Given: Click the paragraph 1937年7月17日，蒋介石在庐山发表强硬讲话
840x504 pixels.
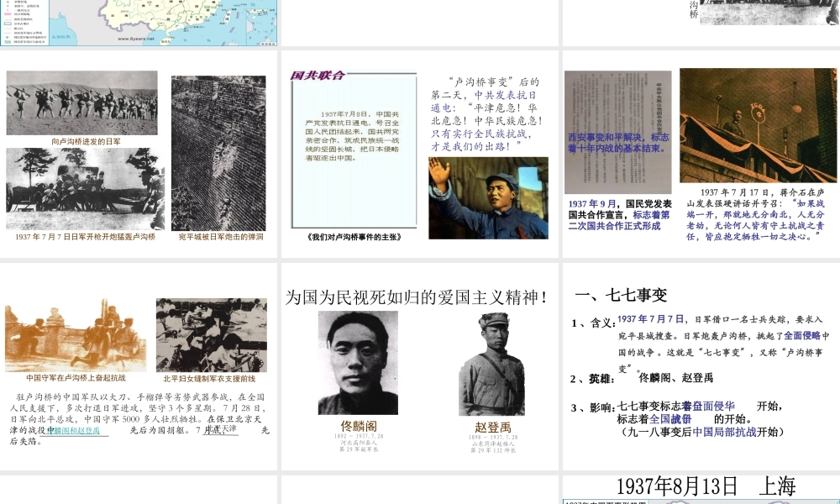Looking at the screenshot, I should [755, 214].
